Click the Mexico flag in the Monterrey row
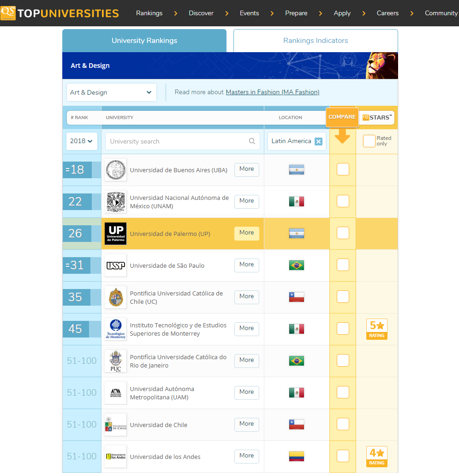Viewport: 459px width, 476px height. click(297, 329)
